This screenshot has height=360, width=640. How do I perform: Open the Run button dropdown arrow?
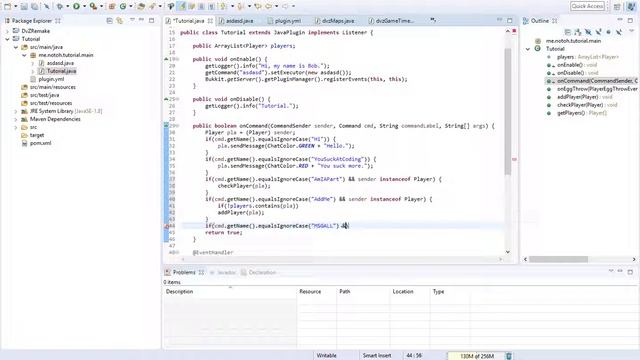(x=84, y=6)
